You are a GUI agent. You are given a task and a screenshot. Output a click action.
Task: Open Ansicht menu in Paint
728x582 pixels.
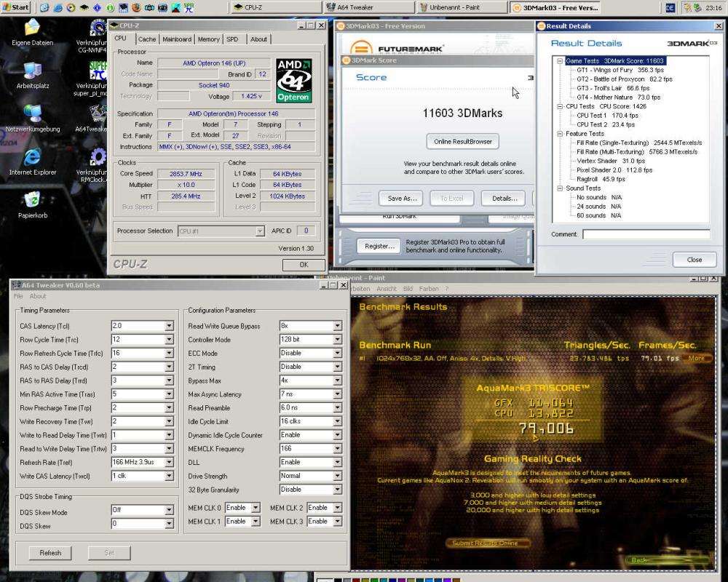[x=387, y=289]
